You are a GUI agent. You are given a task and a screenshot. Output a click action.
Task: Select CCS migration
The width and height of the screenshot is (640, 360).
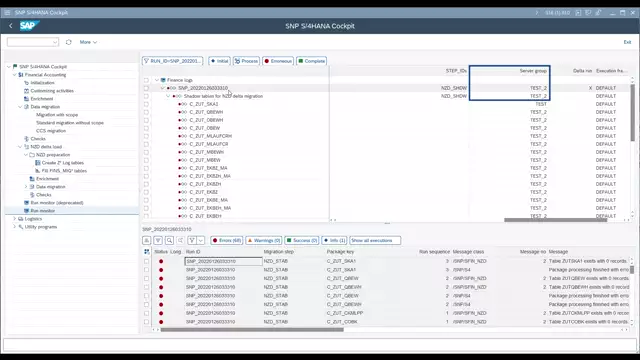51,131
